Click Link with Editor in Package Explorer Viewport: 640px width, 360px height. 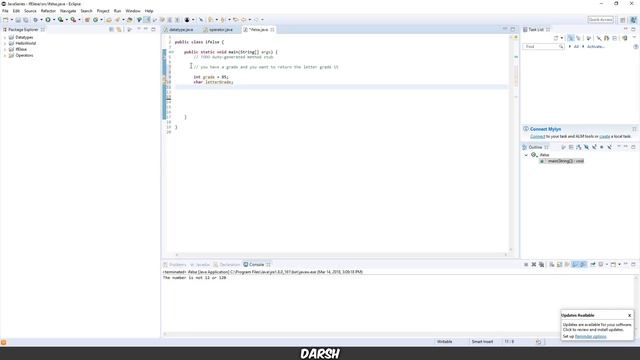tap(119, 29)
